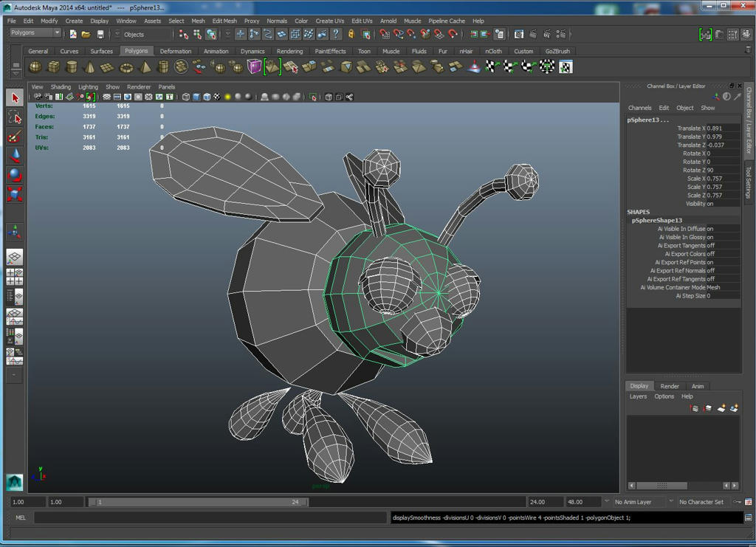Open the viewport Shading menu
This screenshot has width=756, height=547.
(61, 87)
